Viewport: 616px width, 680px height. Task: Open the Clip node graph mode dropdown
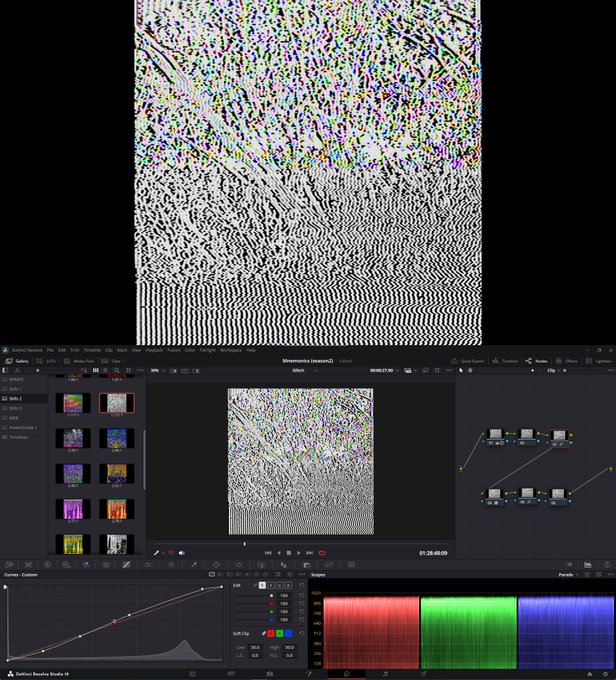coord(554,370)
